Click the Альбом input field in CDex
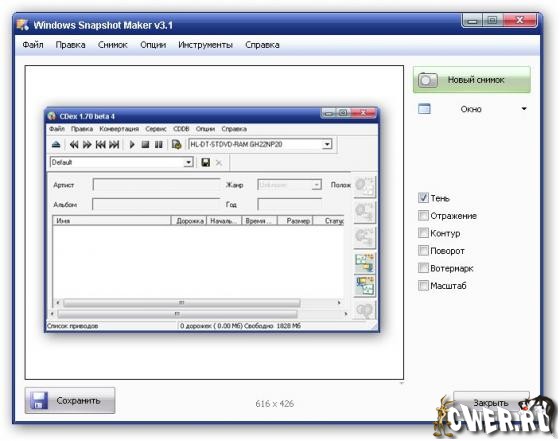This screenshot has width=560, height=441. point(156,205)
